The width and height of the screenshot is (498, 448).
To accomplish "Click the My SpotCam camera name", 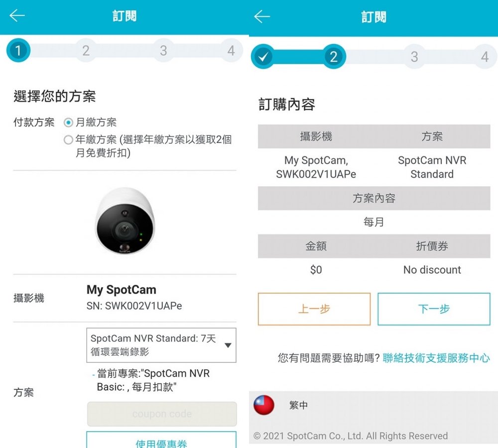I will click(x=122, y=290).
